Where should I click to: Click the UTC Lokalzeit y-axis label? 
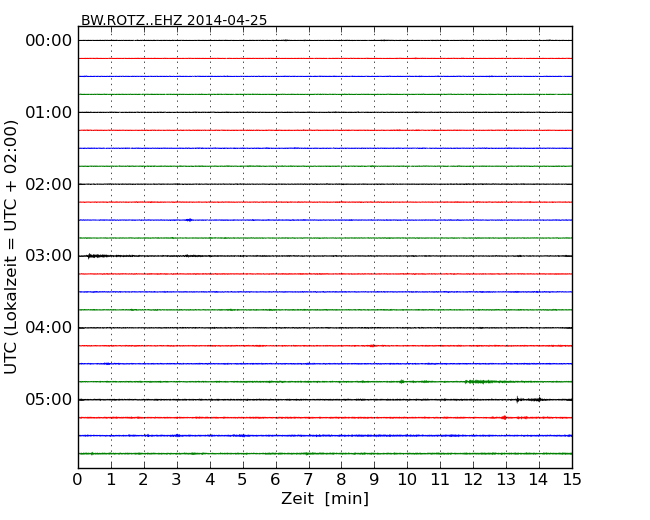coord(11,247)
